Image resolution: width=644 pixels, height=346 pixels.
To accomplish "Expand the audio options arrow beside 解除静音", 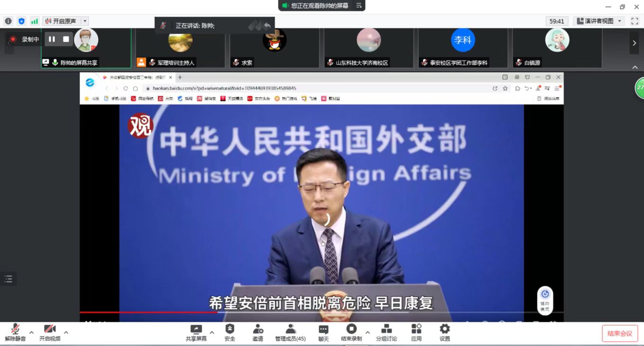I will (31, 332).
